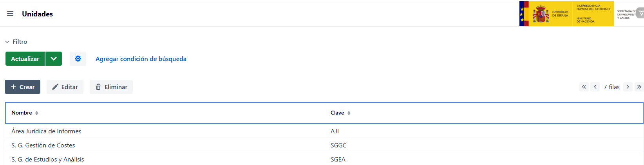Open the Actualizar dropdown arrow
The width and height of the screenshot is (644, 165).
click(54, 59)
